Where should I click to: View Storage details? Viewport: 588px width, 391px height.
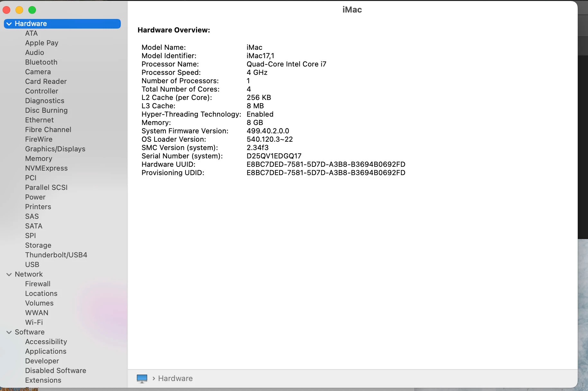(38, 245)
